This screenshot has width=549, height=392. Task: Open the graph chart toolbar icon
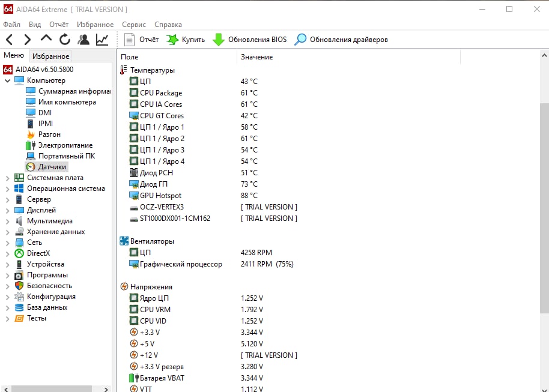pyautogui.click(x=102, y=40)
